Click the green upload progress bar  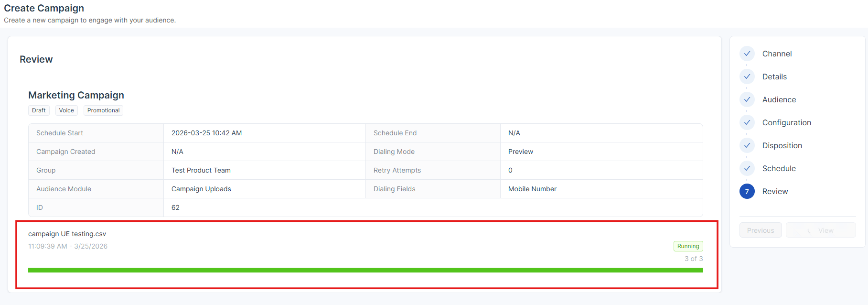point(365,270)
